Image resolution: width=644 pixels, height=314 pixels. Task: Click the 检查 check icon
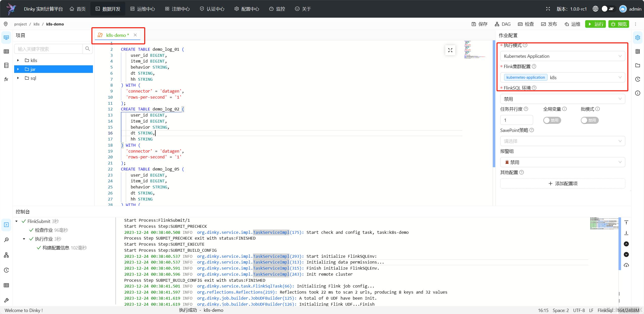[x=520, y=24]
